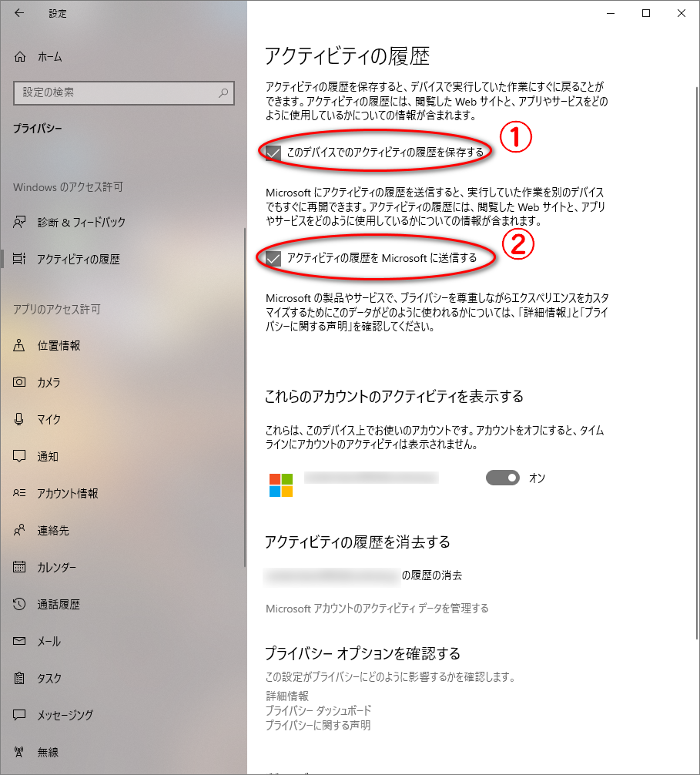The width and height of the screenshot is (700, 775).
Task: Open the 通知 privacy settings
Action: pyautogui.click(x=48, y=457)
